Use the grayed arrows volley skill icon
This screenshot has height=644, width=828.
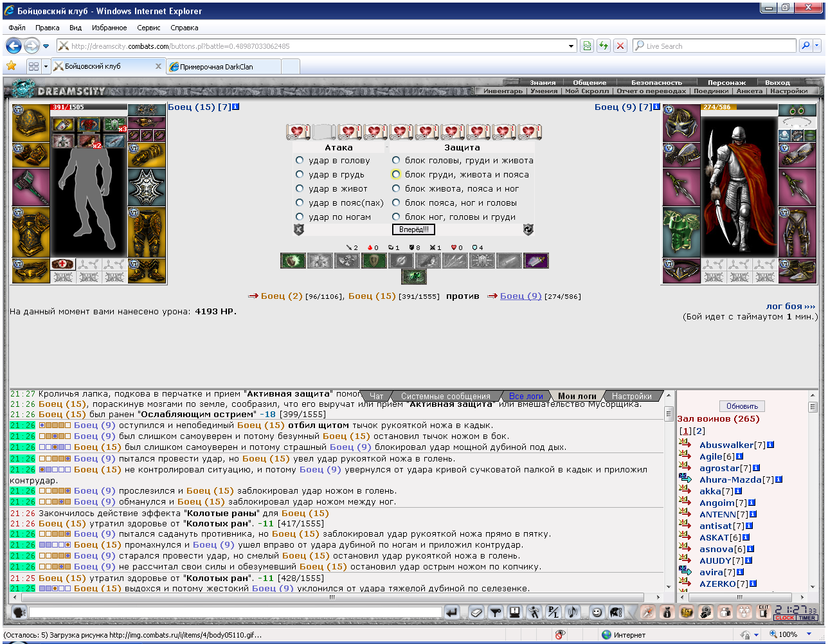tap(455, 260)
